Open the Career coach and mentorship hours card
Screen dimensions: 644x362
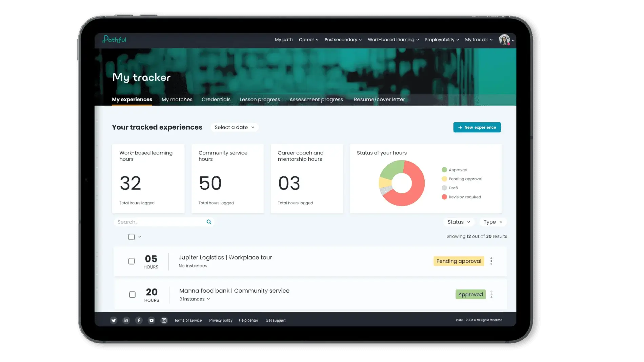pyautogui.click(x=307, y=178)
